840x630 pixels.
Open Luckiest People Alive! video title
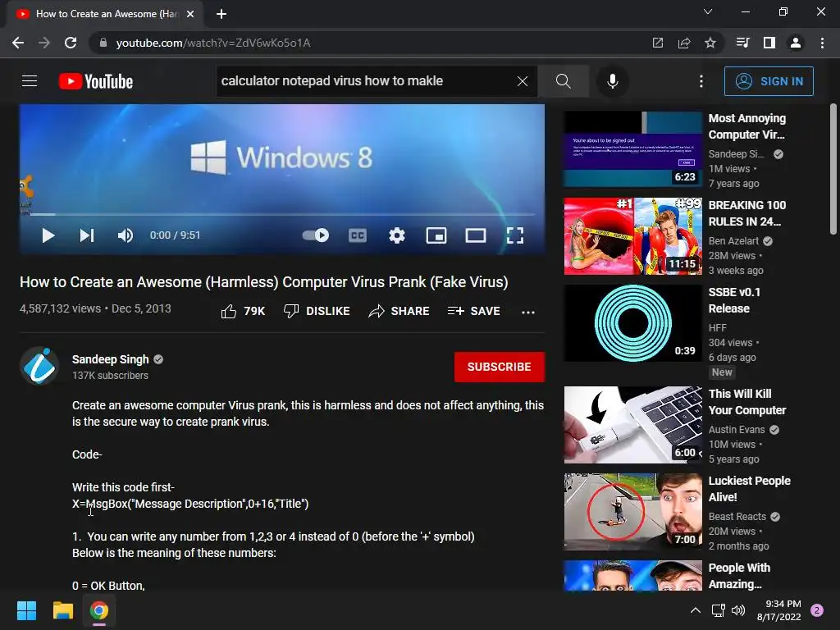[x=750, y=489]
